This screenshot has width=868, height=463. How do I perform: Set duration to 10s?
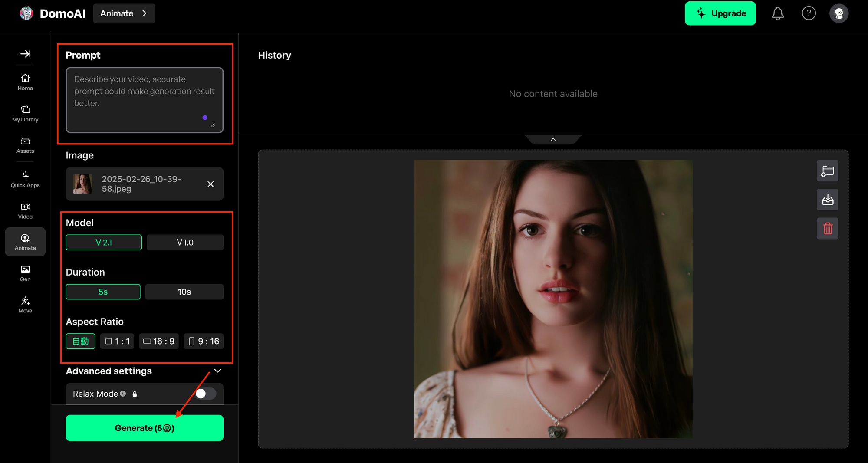(x=184, y=292)
